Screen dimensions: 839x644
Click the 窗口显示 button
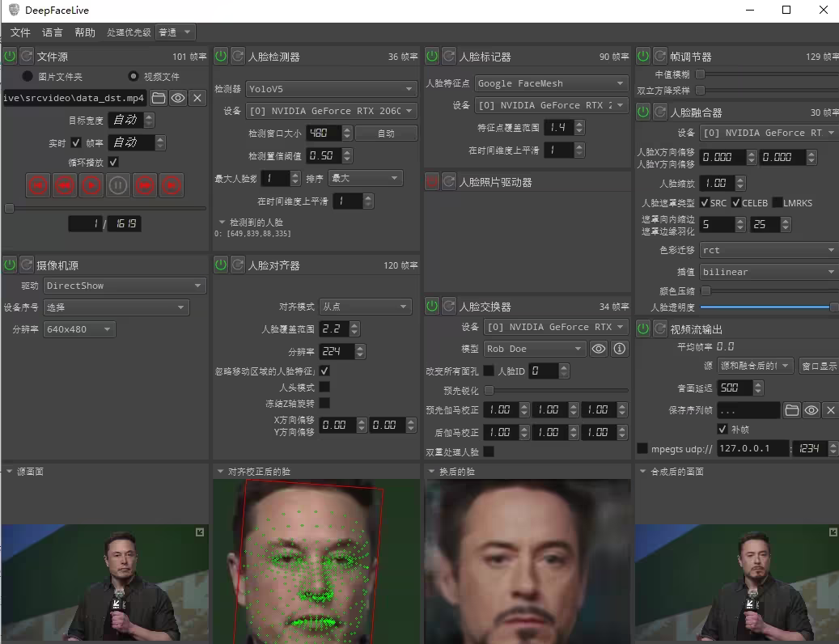tap(820, 366)
